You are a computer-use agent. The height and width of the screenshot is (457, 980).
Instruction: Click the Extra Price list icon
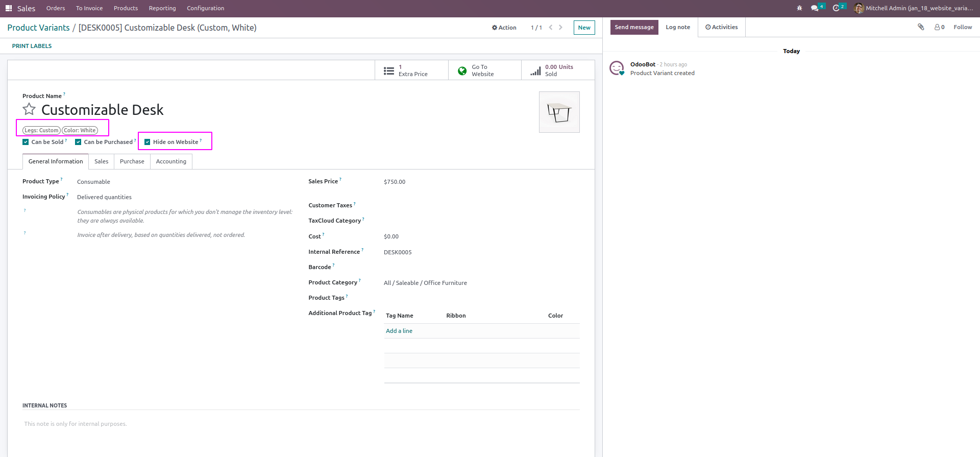click(389, 70)
